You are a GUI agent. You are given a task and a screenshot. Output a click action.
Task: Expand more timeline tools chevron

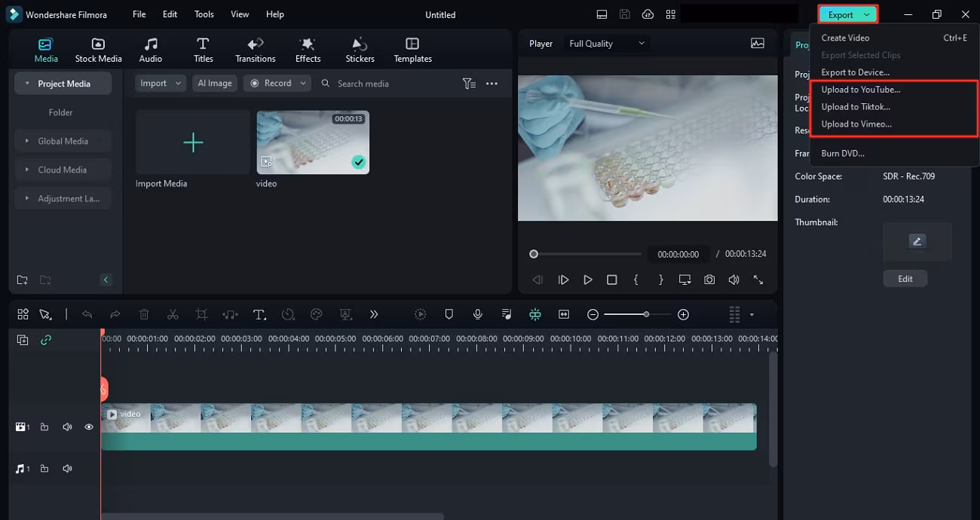(x=374, y=314)
